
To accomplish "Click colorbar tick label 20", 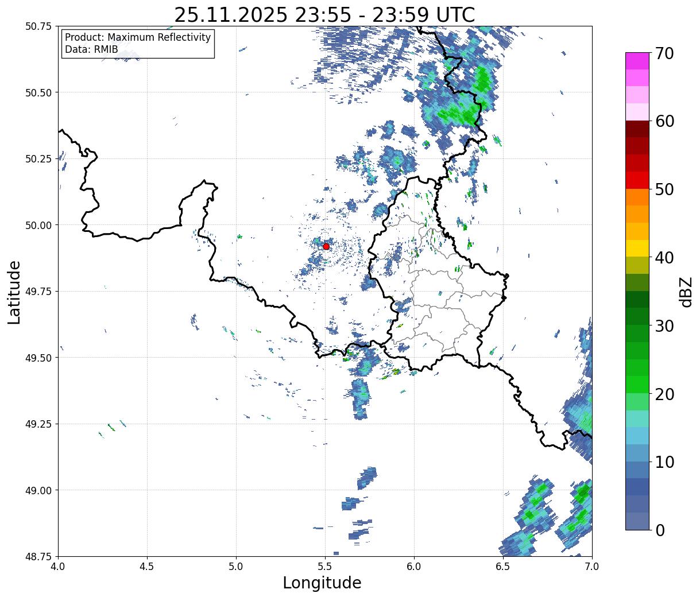I will [x=664, y=394].
